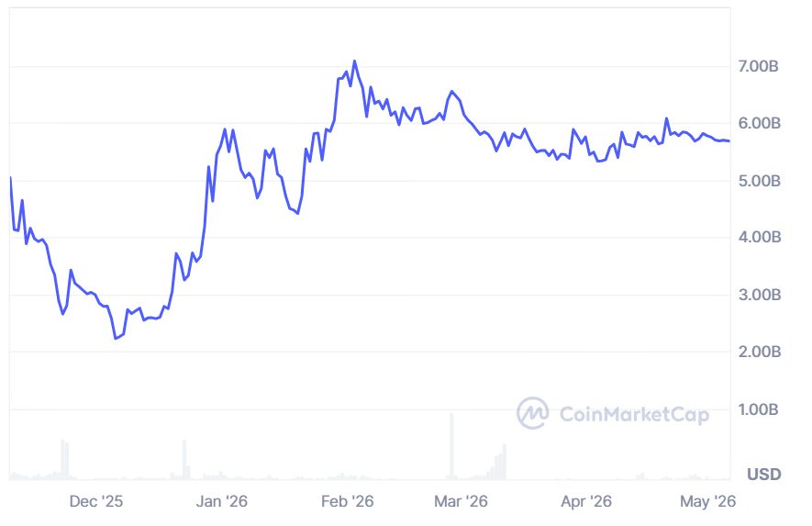Viewport: 812px width, 526px height.
Task: Click the USD currency label
Action: (x=764, y=475)
